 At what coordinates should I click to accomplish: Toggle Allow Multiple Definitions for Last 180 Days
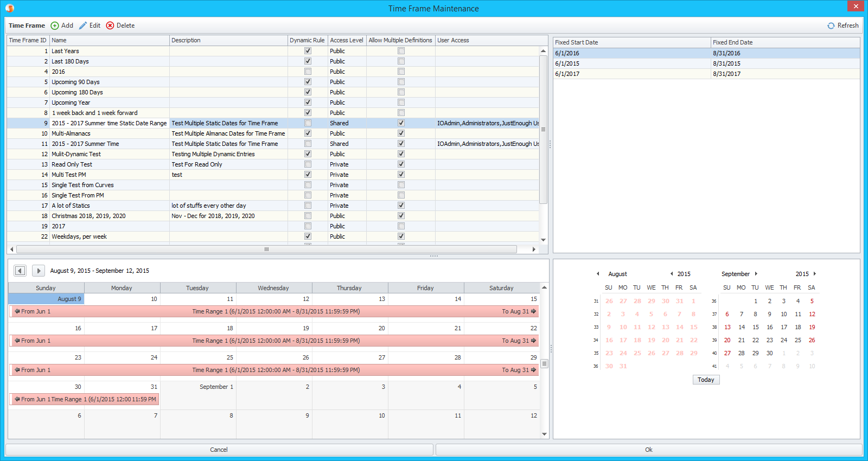point(401,61)
